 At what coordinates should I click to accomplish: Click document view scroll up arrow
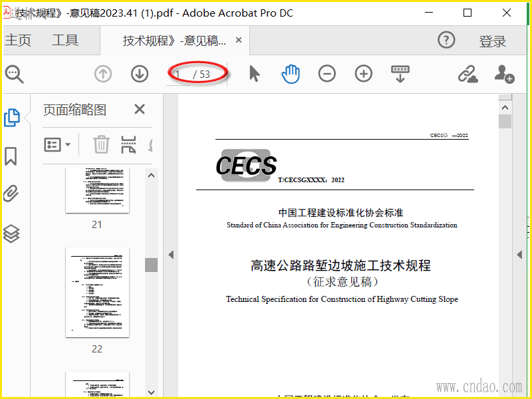(x=505, y=108)
